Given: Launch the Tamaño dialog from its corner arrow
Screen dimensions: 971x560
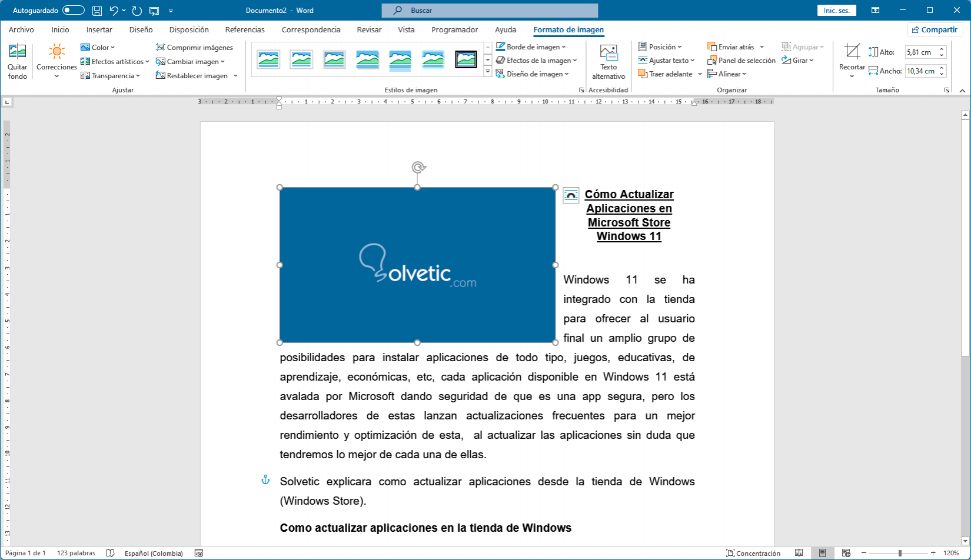Looking at the screenshot, I should (947, 90).
